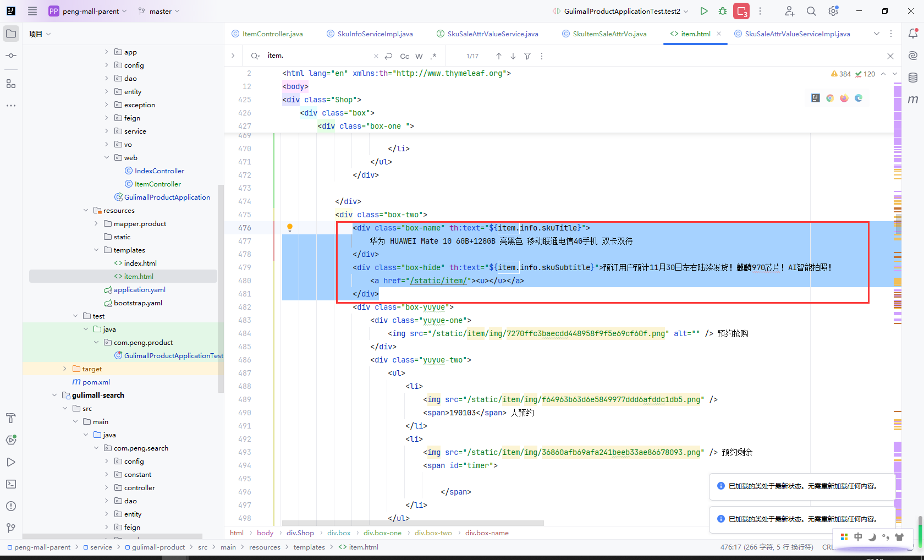Toggle Match Case (Cc) in search
The height and width of the screenshot is (560, 924).
click(405, 56)
